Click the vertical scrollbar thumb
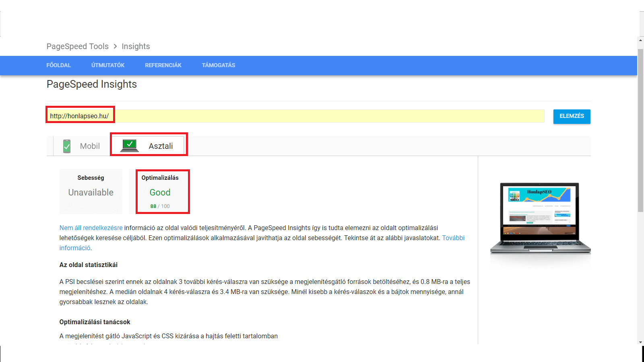Image resolution: width=644 pixels, height=362 pixels. pos(640,129)
